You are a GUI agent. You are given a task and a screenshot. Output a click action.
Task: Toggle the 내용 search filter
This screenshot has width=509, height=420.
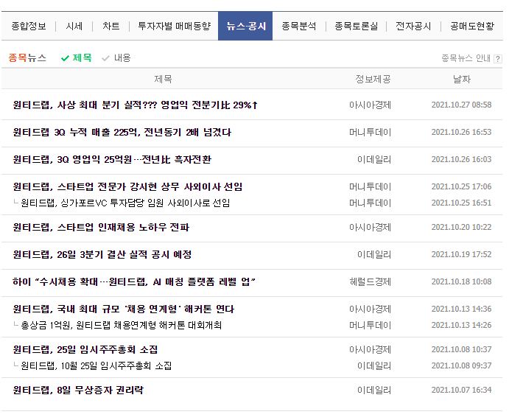pyautogui.click(x=116, y=57)
